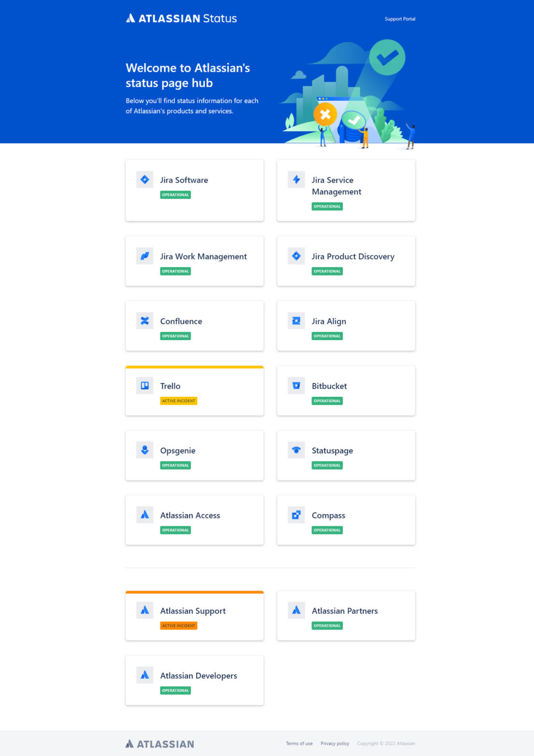Select the Compass icon
Viewport: 534px width, 756px height.
tap(296, 515)
